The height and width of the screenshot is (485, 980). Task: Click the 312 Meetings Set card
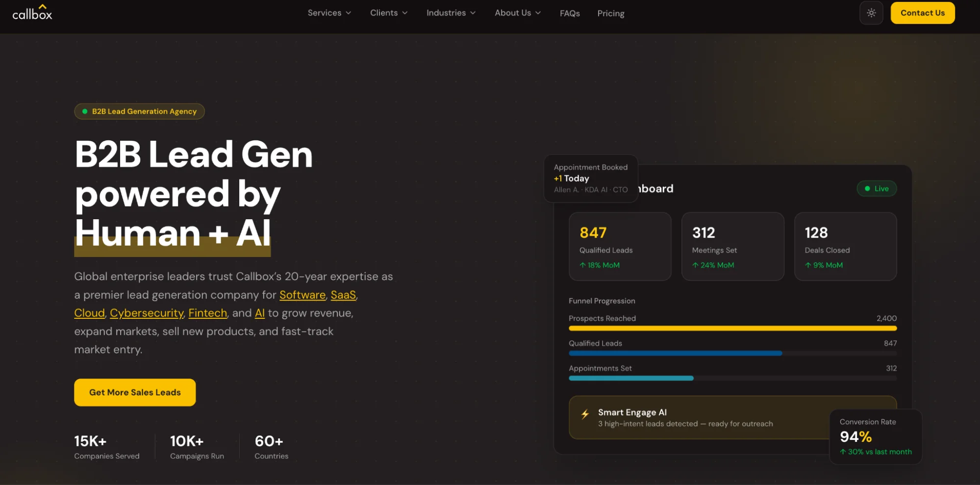732,246
